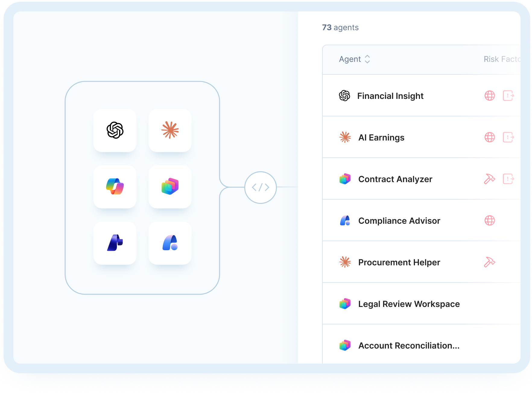The width and height of the screenshot is (532, 398).
Task: Click the globe risk icon for Financial Insight
Action: pos(490,96)
